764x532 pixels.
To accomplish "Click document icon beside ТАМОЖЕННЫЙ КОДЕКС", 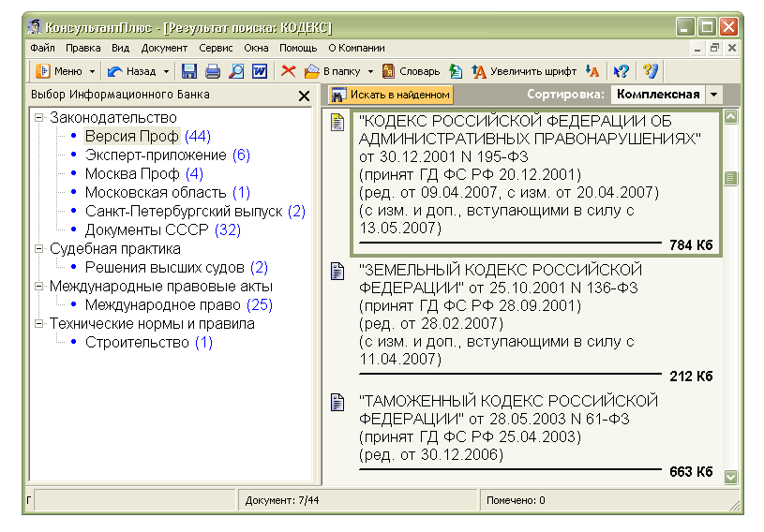I will (x=337, y=402).
